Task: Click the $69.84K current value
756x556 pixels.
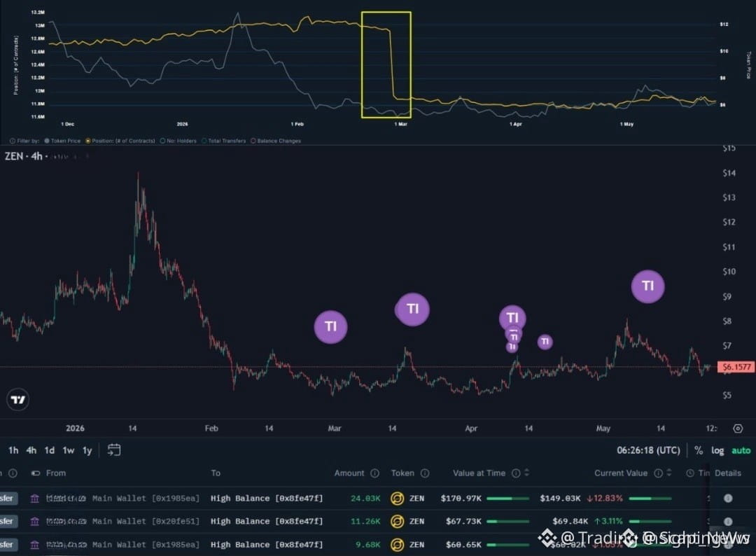Action: pos(570,521)
